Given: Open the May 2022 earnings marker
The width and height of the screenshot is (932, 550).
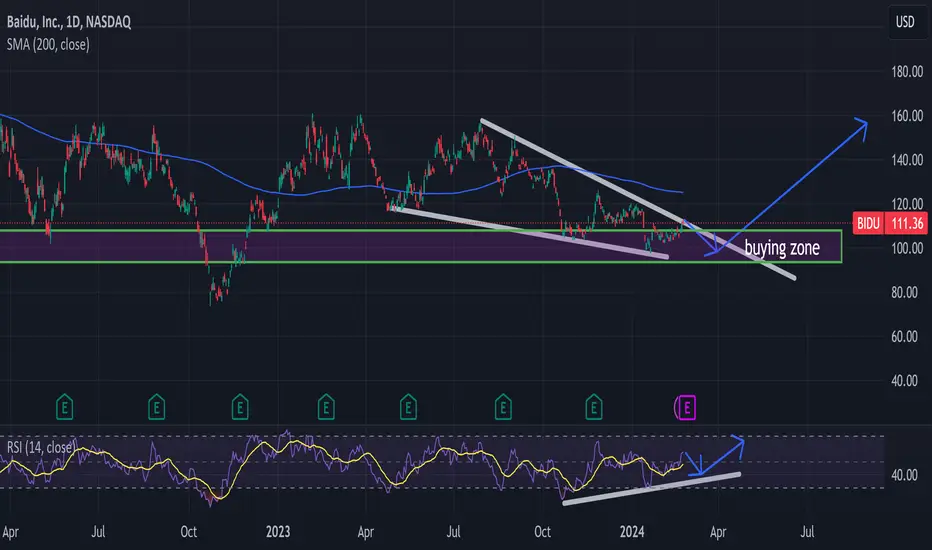Looking at the screenshot, I should 64,407.
